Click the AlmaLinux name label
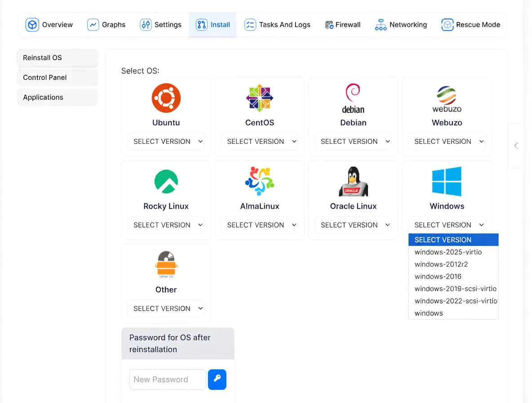The width and height of the screenshot is (532, 403). coord(260,206)
